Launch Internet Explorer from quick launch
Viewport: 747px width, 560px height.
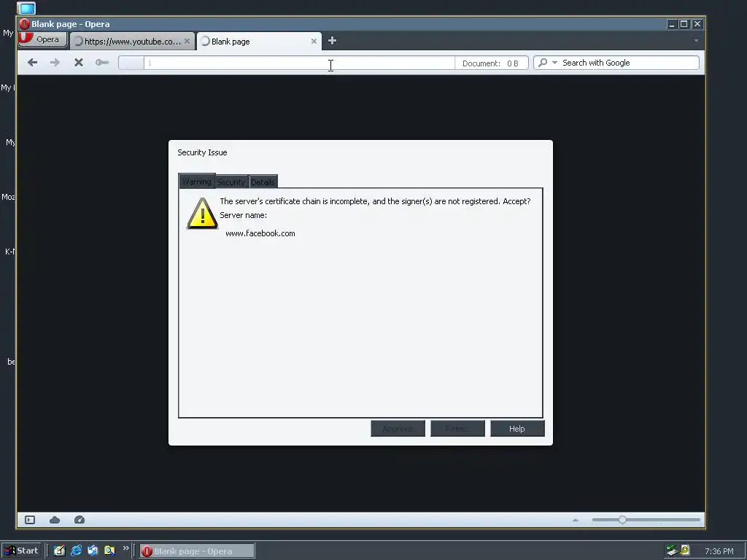76,551
